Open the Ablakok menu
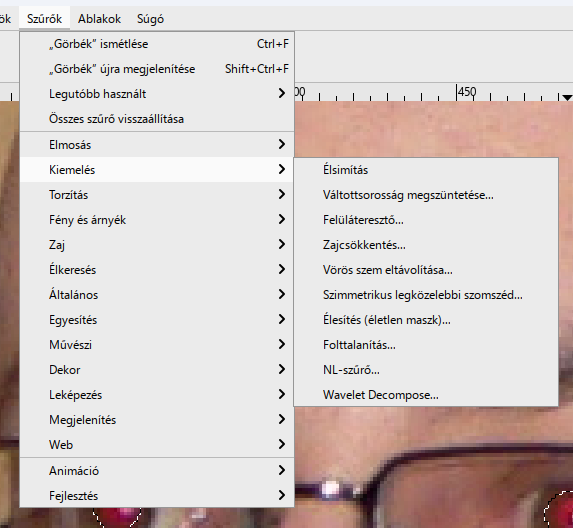This screenshot has height=528, width=573. click(x=99, y=19)
